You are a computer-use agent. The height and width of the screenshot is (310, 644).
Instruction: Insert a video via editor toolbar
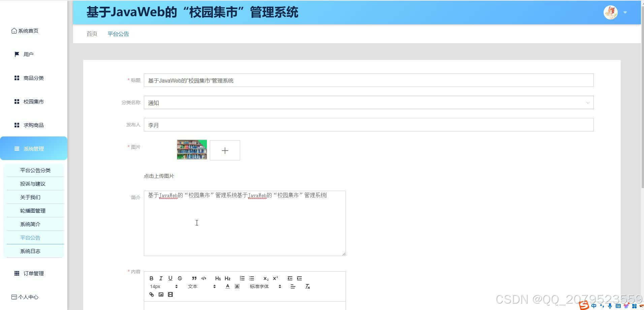[170, 294]
